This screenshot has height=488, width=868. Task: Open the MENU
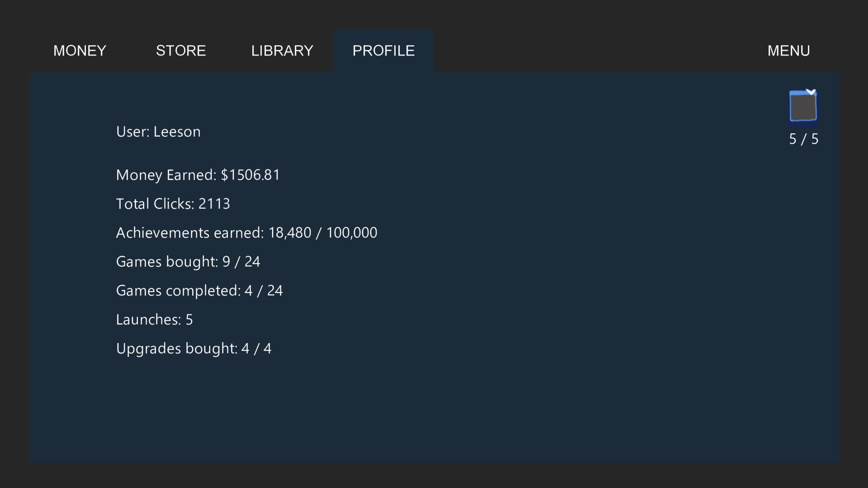click(788, 51)
